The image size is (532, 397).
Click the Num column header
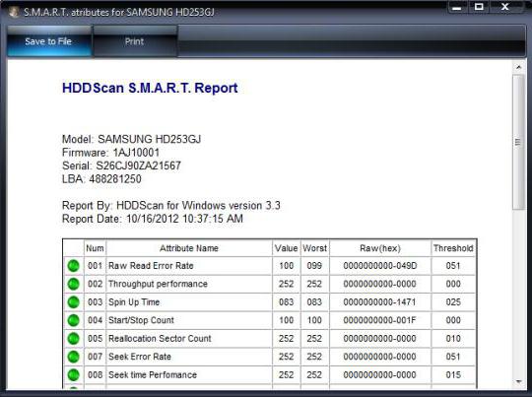tap(95, 248)
